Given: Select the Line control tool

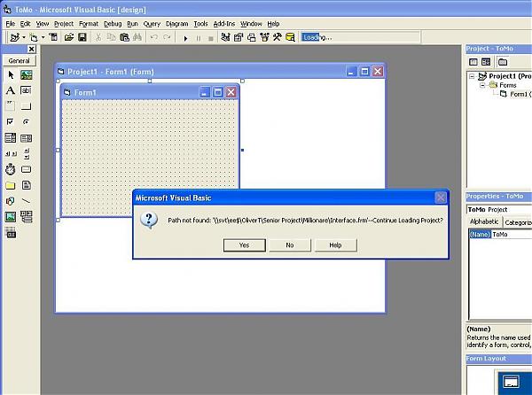Looking at the screenshot, I should (26, 201).
